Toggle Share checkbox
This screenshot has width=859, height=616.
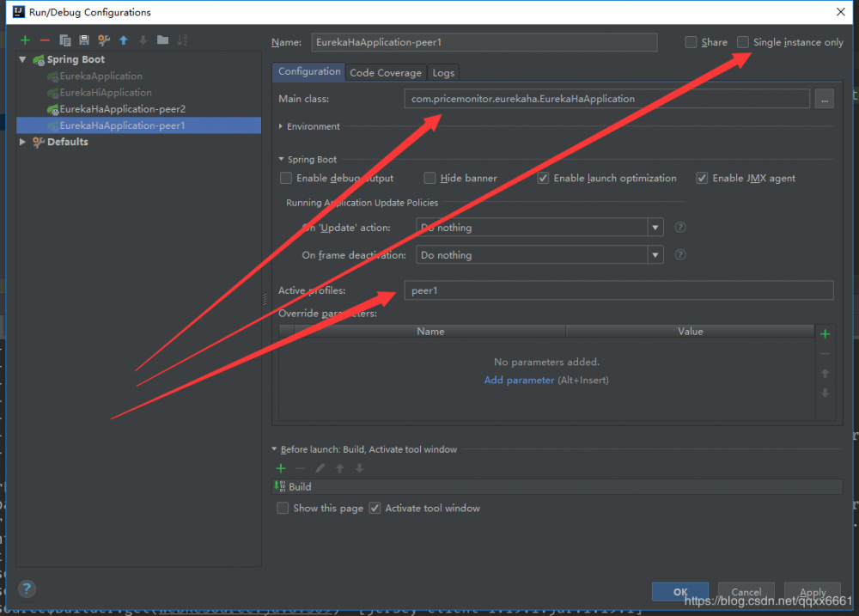[691, 42]
